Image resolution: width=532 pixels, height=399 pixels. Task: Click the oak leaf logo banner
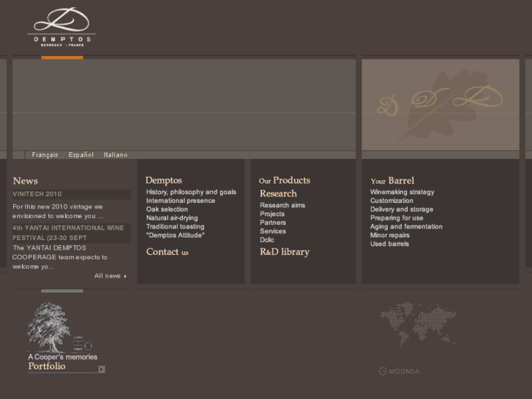click(441, 105)
